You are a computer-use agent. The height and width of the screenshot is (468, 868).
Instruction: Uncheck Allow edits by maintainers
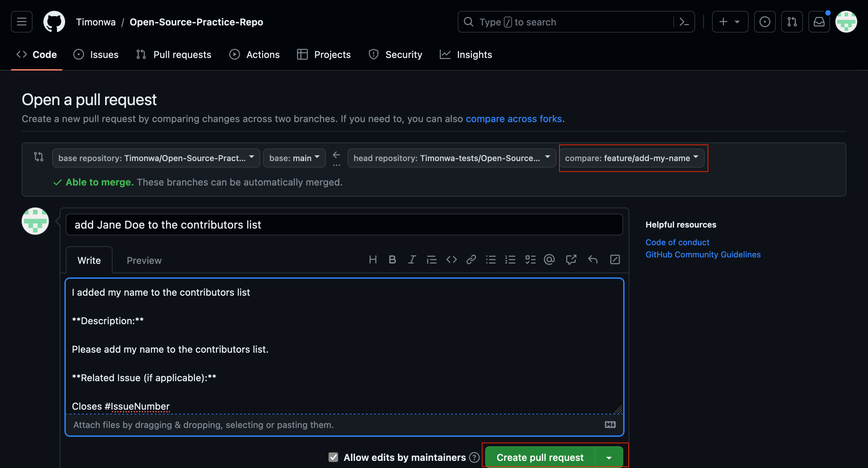(333, 457)
